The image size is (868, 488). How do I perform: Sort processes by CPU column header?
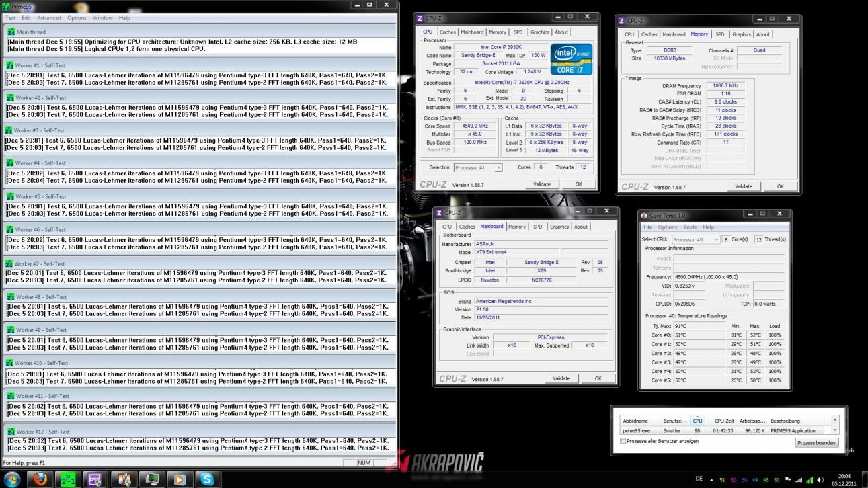[x=697, y=421]
